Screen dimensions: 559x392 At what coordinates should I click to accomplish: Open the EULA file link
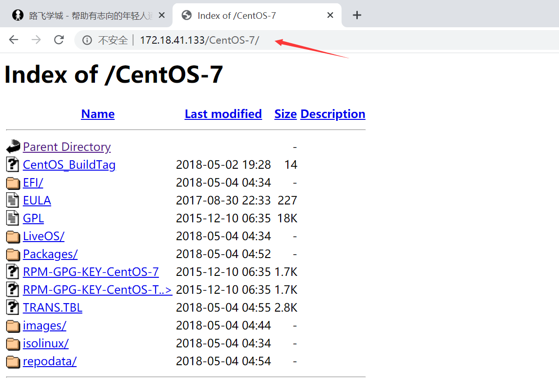37,200
